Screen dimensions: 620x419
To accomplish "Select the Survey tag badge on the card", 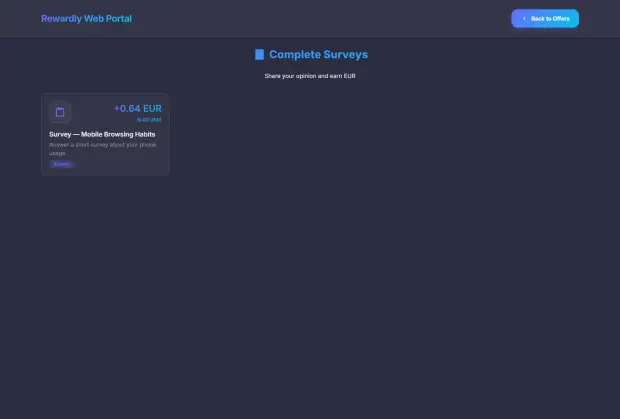I will click(61, 164).
